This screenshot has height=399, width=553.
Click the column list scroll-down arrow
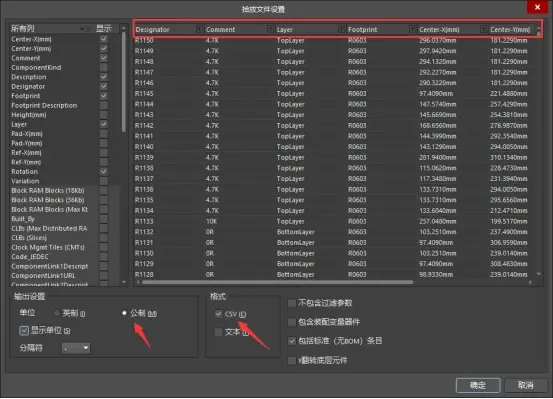coord(123,282)
